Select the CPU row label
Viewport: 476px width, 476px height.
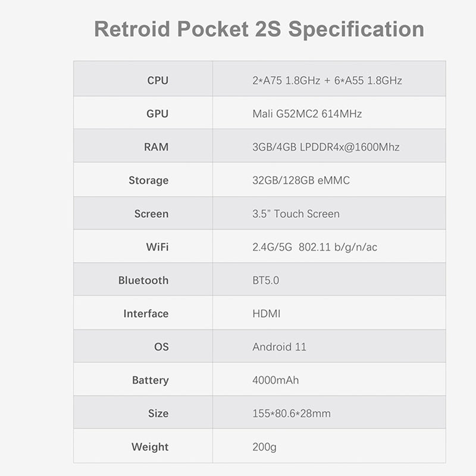[158, 80]
